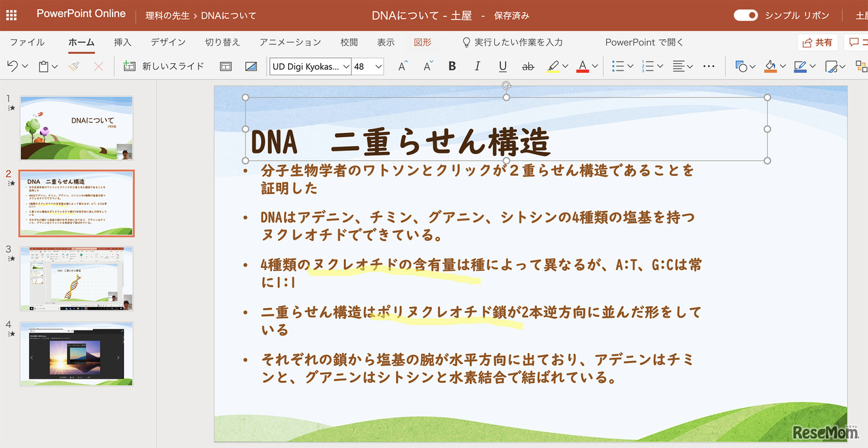Click the Arrange objects icon
Viewport: 868px width, 448px height.
click(x=861, y=66)
